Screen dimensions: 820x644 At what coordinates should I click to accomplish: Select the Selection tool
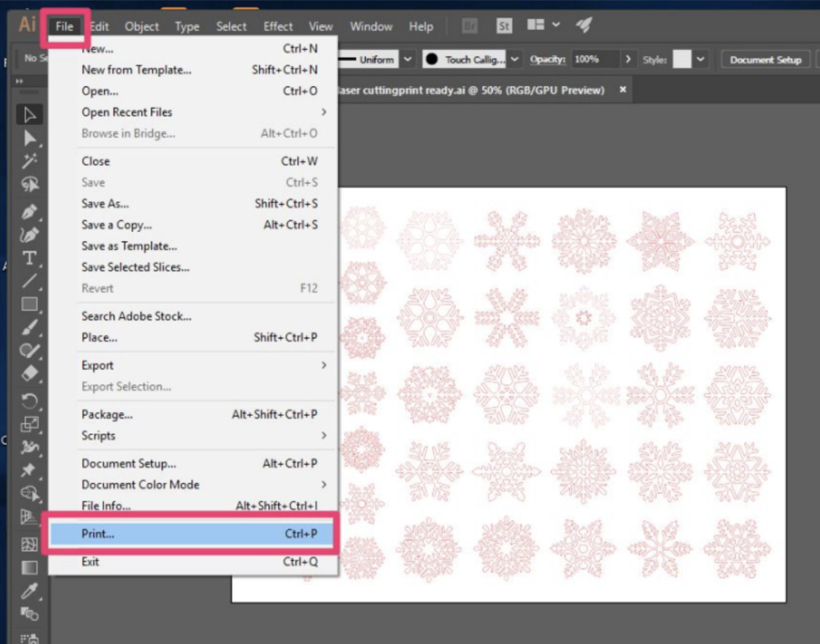pos(29,114)
